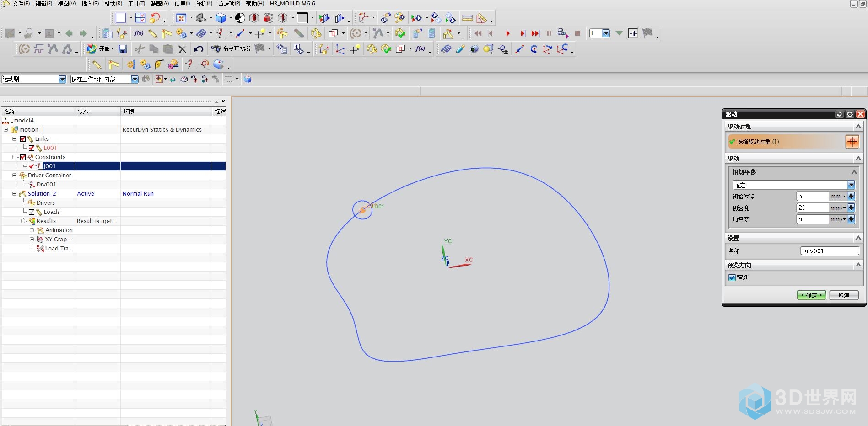Click the orange select driver object crosshair
The height and width of the screenshot is (426, 868).
pos(852,142)
